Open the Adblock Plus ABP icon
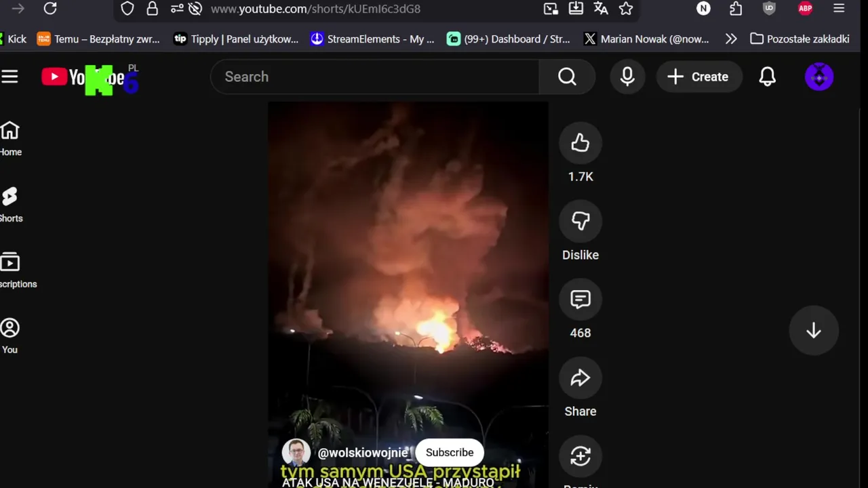Viewport: 868px width, 488px height. coord(805,9)
